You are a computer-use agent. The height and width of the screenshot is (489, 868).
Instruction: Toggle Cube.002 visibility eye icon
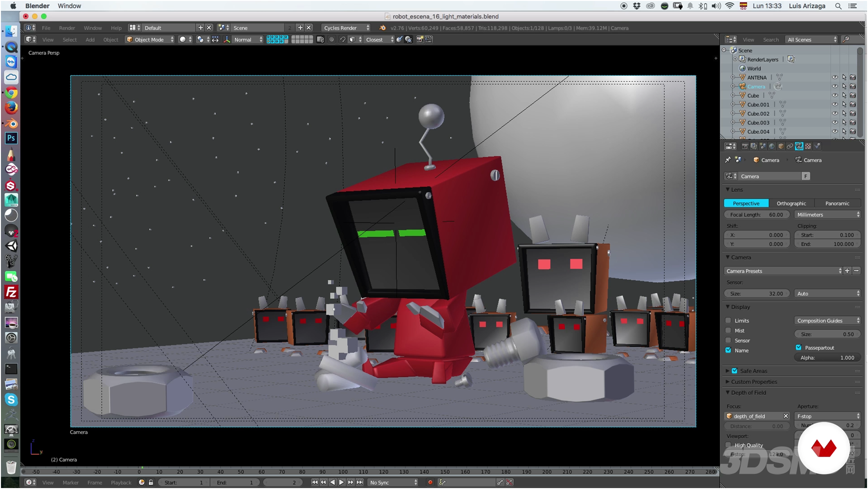[835, 114]
